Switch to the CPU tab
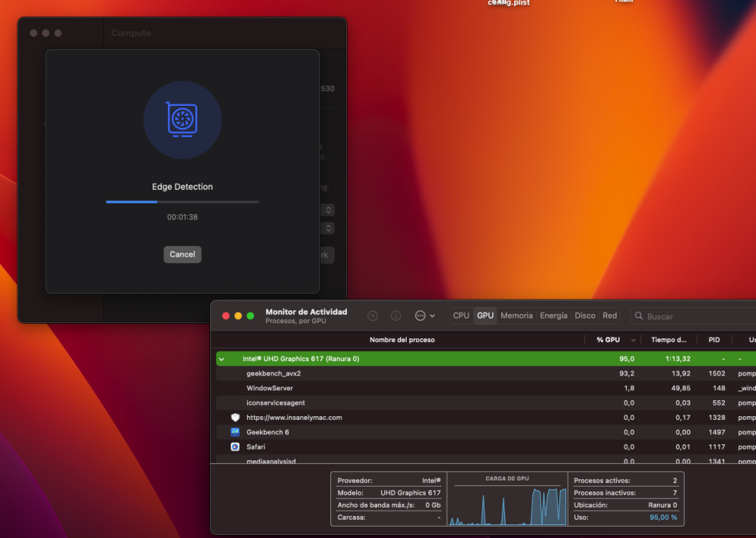756x538 pixels. click(x=461, y=316)
